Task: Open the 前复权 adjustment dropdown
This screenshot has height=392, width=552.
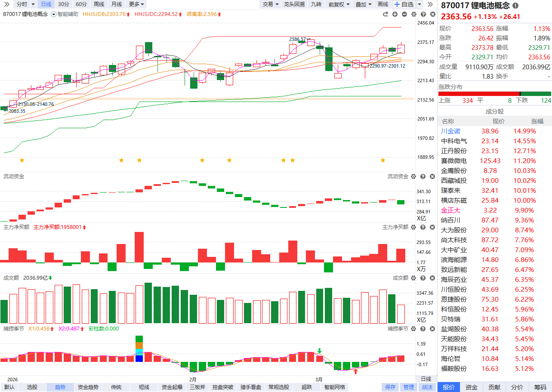Action: 339,4
